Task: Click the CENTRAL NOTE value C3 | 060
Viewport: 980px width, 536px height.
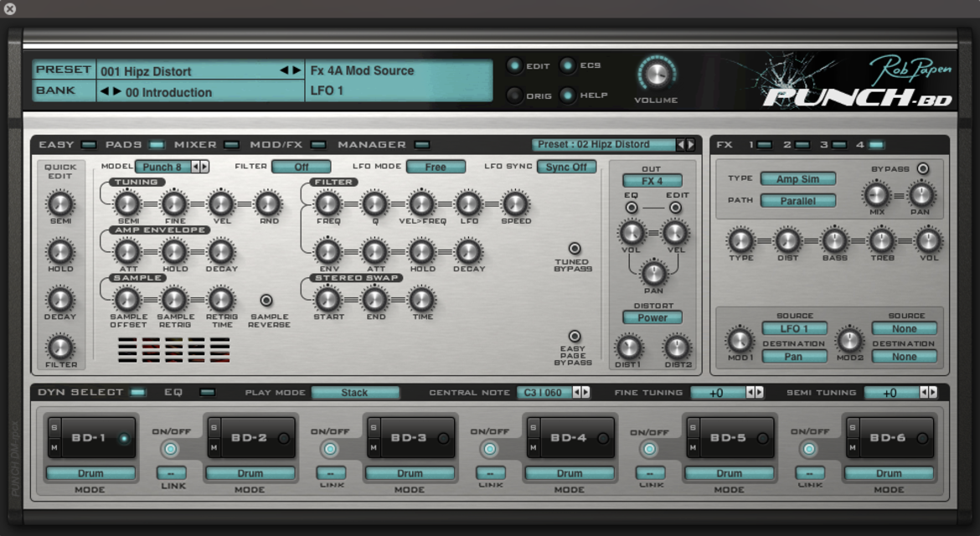Action: [543, 392]
